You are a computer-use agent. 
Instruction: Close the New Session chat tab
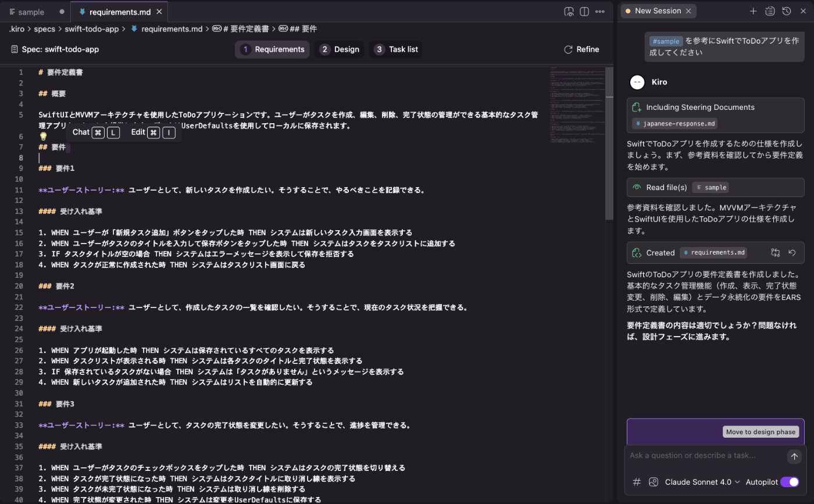(688, 11)
